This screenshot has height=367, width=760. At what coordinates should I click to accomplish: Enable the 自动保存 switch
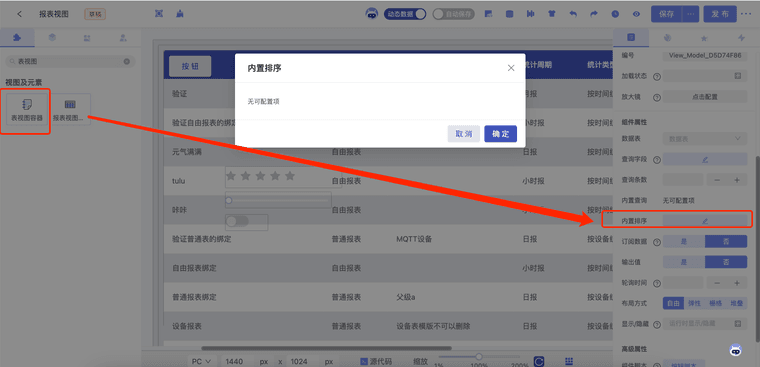coord(453,14)
